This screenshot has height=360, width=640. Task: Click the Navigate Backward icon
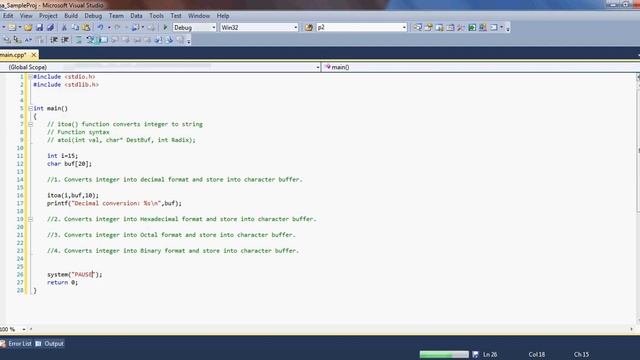(135, 27)
